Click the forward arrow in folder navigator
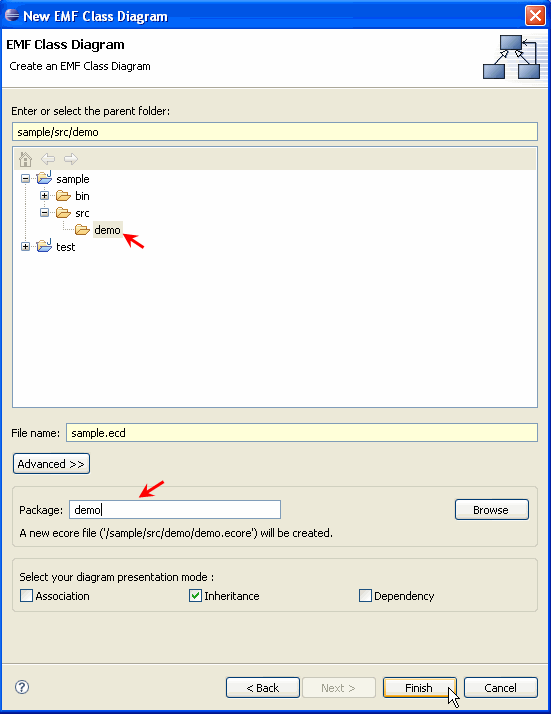The width and height of the screenshot is (551, 714). (71, 159)
